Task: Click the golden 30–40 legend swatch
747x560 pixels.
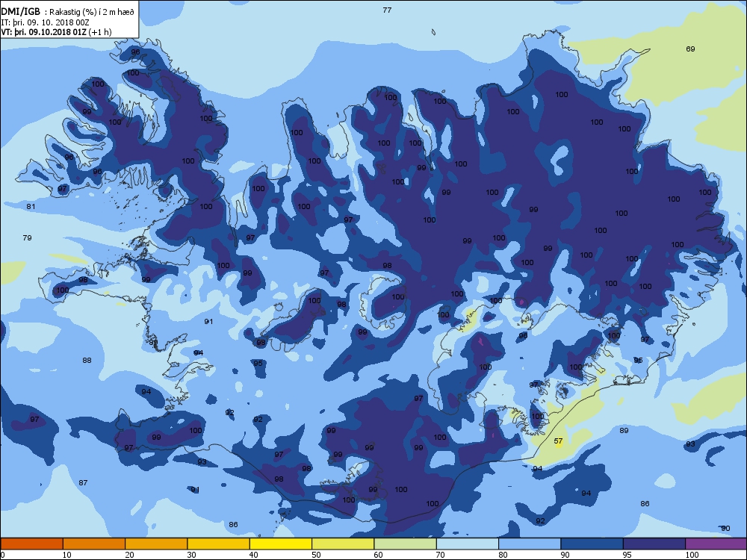Action: (219, 544)
